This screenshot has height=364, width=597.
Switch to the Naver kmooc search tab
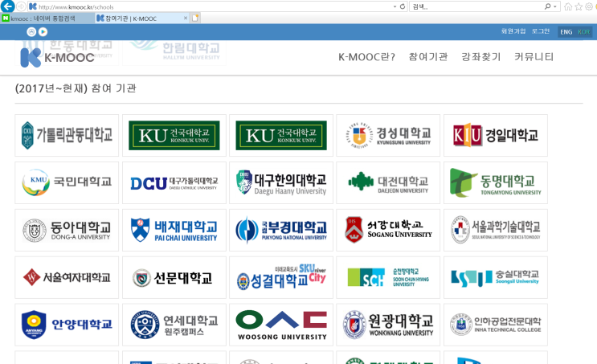click(47, 18)
